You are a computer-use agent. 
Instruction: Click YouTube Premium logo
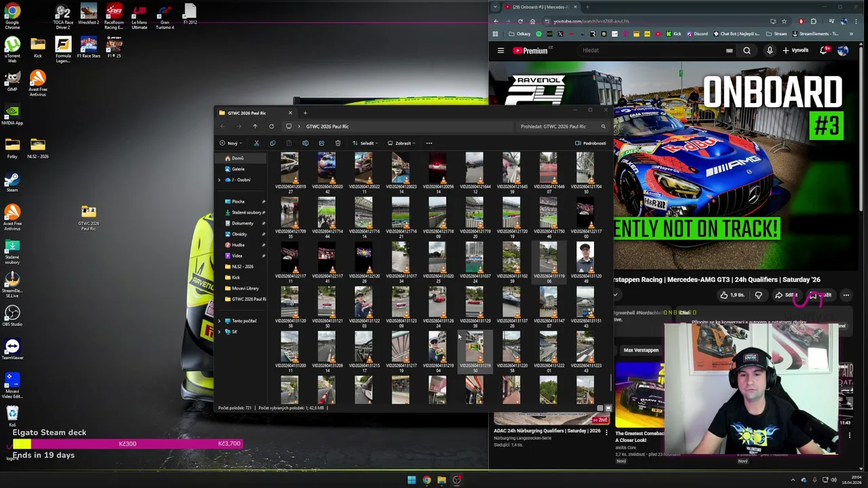coord(531,50)
